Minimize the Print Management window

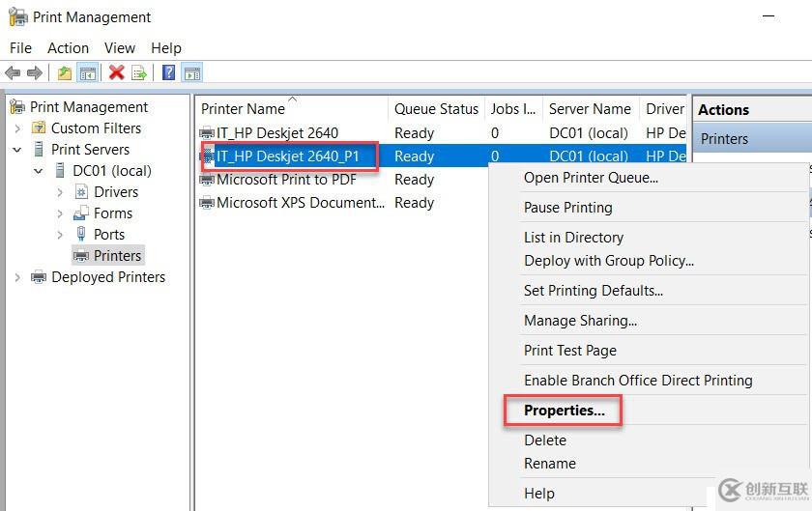(768, 16)
